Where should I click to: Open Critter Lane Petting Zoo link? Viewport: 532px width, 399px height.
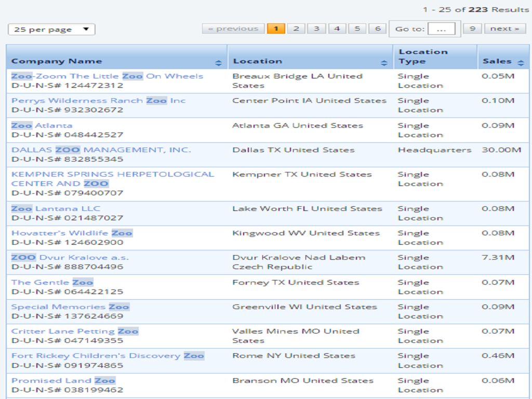pyautogui.click(x=75, y=331)
